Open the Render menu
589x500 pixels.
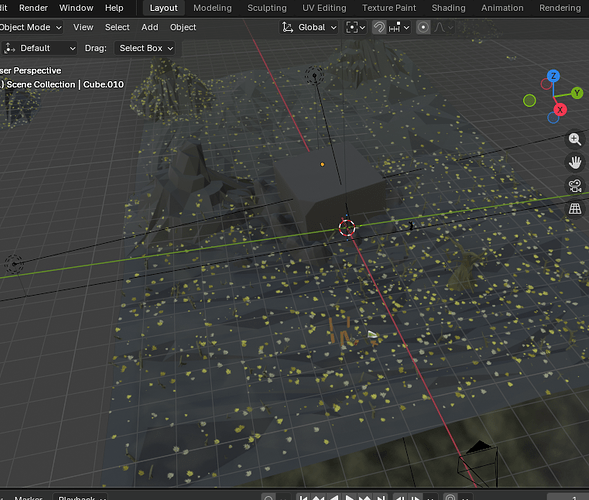(33, 8)
